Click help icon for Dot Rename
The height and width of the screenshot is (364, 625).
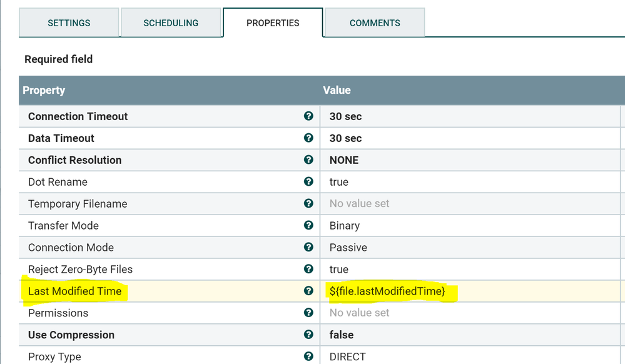308,182
